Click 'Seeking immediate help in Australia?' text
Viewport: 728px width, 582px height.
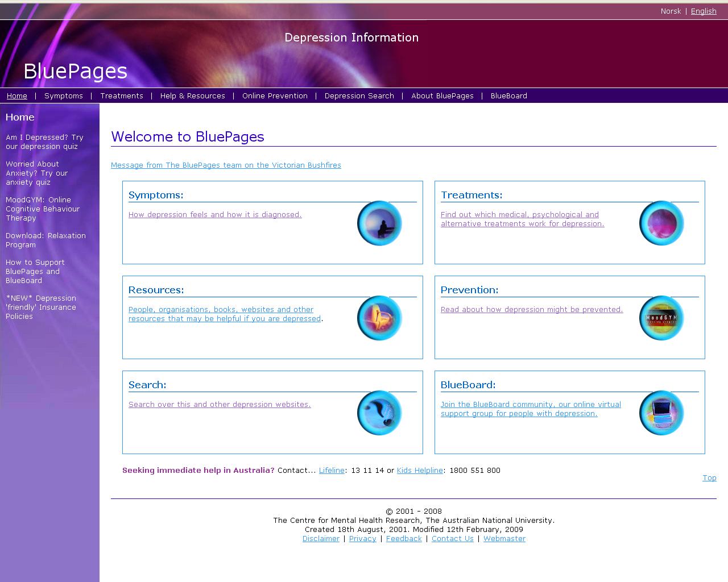(198, 471)
